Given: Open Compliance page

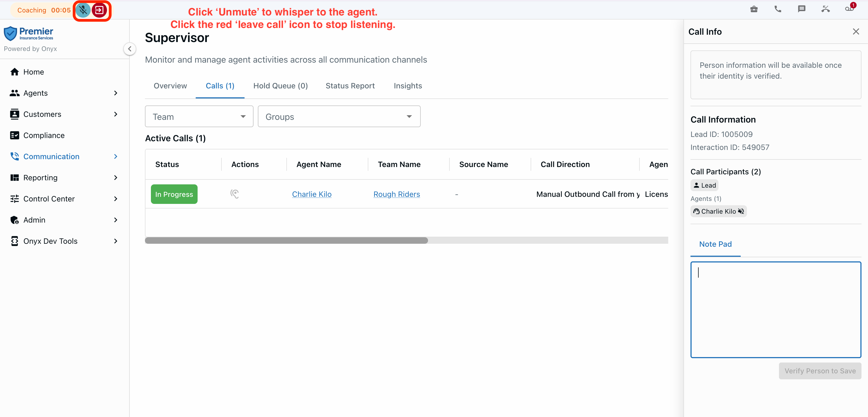Looking at the screenshot, I should pos(64,135).
